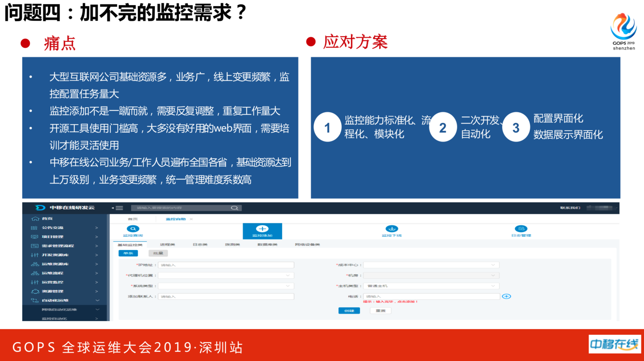Open 监控下线 via its download icon
This screenshot has width=644, height=361.
[392, 229]
